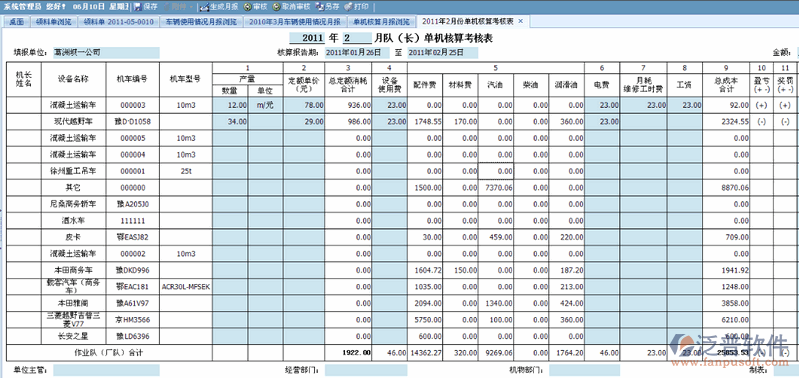Click the year field showing 2011
Viewport: 799px width, 378px height.
(307, 39)
